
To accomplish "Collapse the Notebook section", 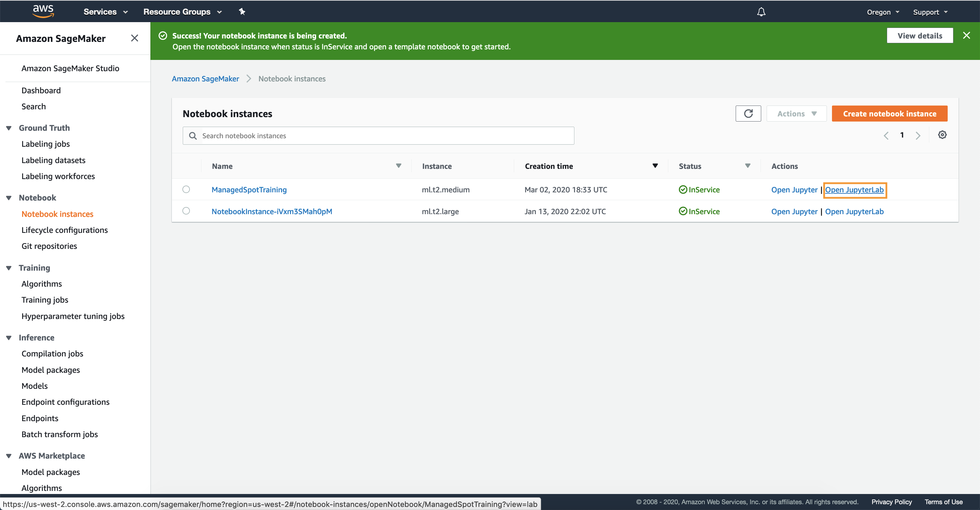I will pos(9,198).
